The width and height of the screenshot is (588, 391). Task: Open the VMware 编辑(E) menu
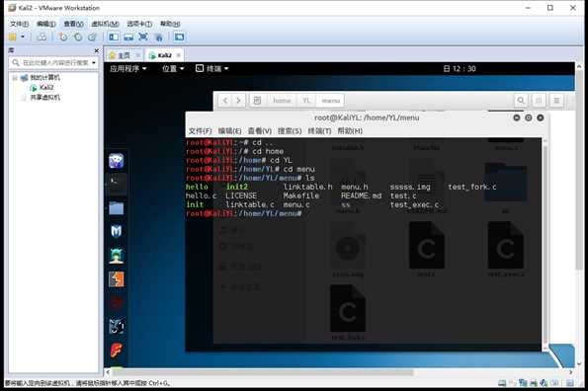click(46, 24)
